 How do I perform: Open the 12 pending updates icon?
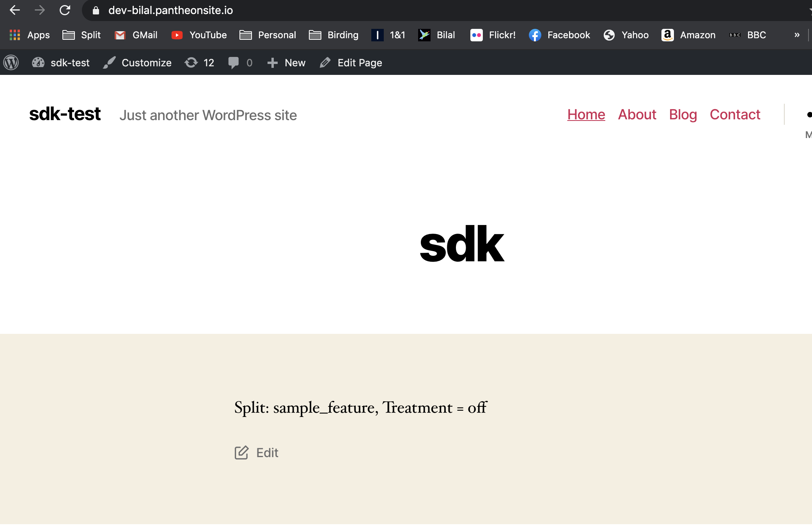click(199, 62)
